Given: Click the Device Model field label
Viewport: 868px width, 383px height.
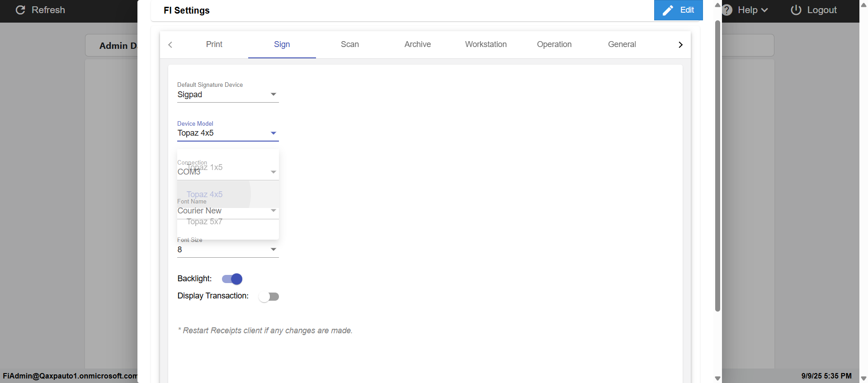Looking at the screenshot, I should (x=195, y=123).
